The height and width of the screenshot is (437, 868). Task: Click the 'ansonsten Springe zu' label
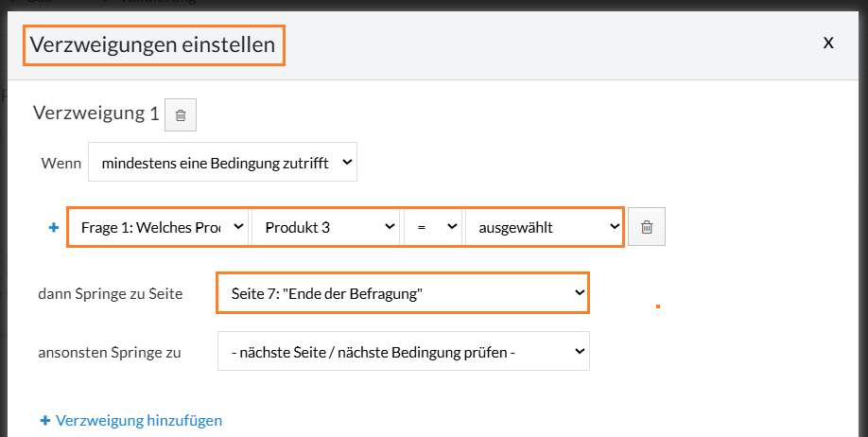click(109, 353)
